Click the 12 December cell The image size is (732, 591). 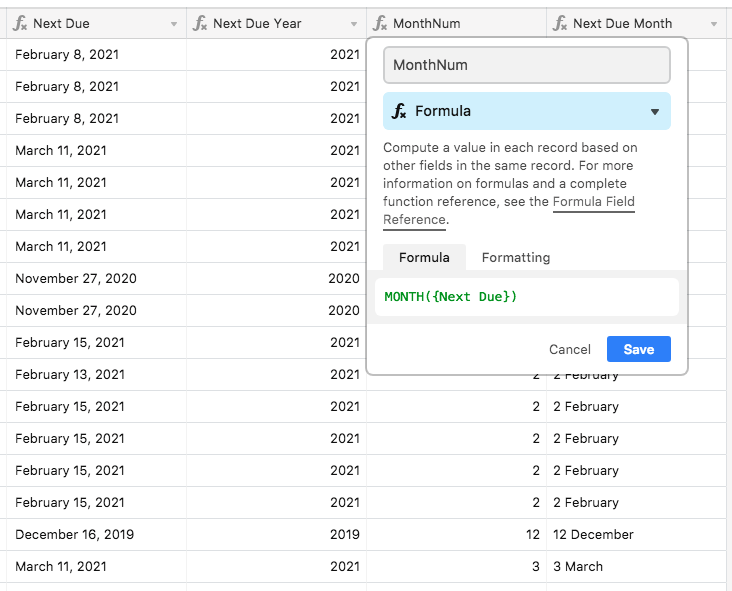[636, 535]
